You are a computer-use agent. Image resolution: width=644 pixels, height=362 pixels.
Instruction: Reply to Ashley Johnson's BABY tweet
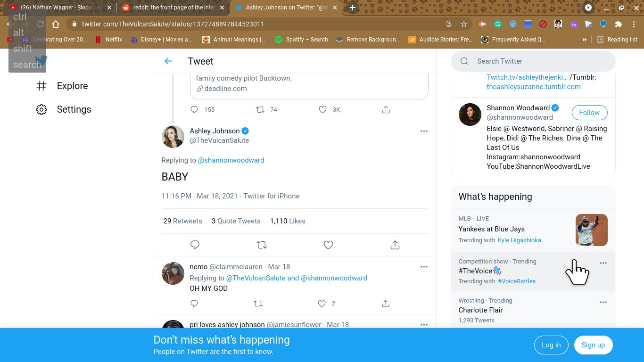pos(195,245)
